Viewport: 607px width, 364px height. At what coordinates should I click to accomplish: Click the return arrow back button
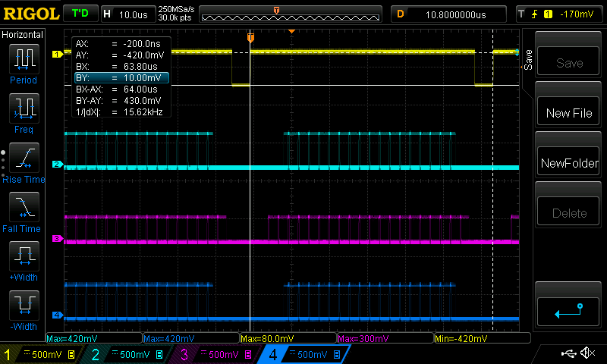568,312
